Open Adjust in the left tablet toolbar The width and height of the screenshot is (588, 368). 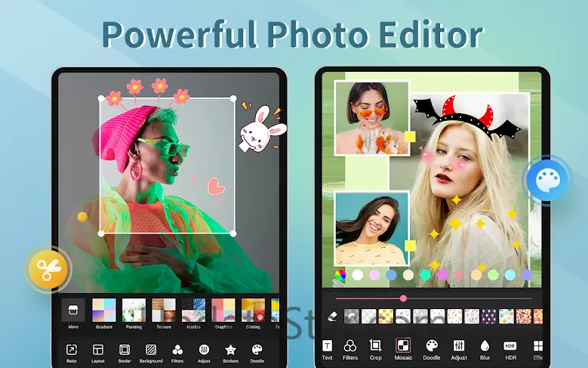point(204,354)
